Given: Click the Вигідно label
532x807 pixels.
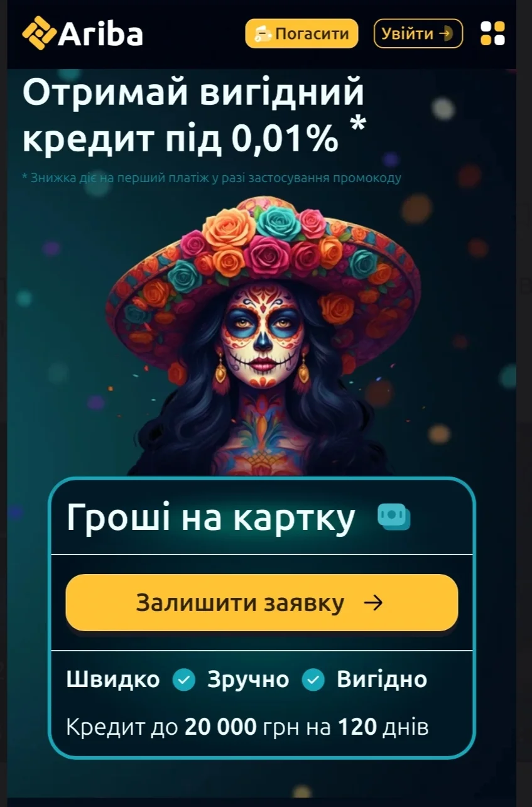Looking at the screenshot, I should pyautogui.click(x=382, y=680).
